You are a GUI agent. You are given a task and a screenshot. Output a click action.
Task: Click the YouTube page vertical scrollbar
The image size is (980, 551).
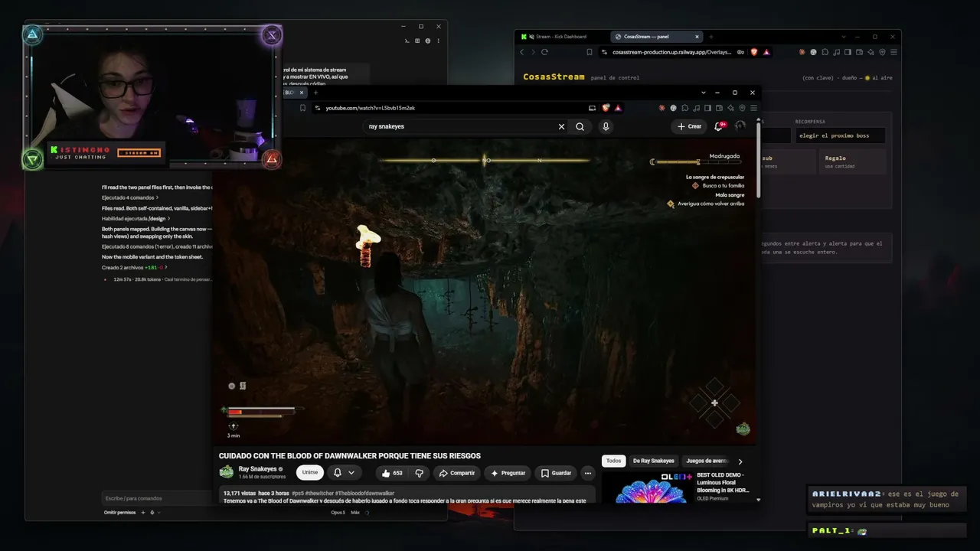759,158
